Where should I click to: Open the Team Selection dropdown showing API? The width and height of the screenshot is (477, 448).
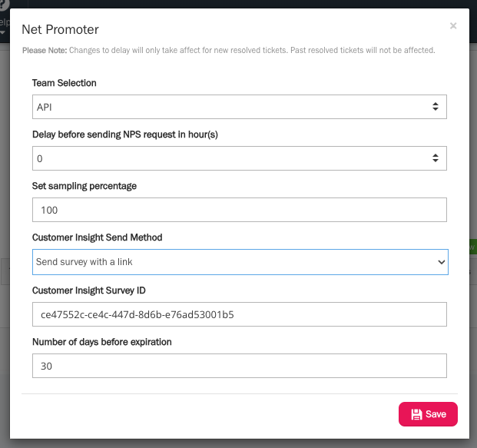tap(230, 107)
